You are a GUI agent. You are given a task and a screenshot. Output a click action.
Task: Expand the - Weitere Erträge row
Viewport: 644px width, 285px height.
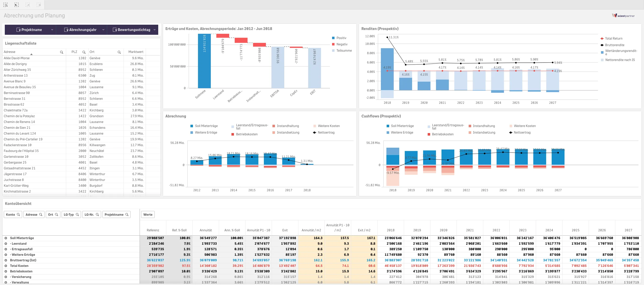(x=6, y=255)
